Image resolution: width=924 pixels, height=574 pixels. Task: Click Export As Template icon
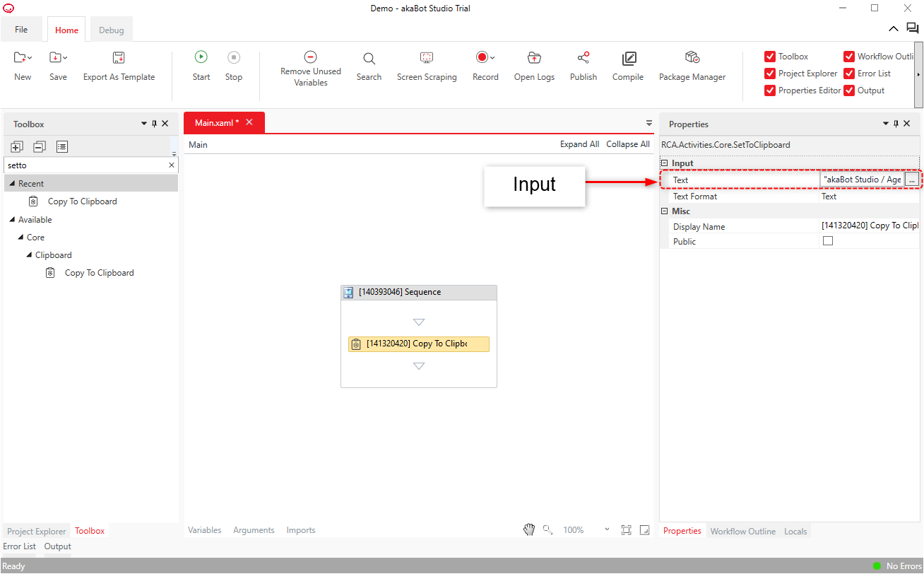pos(119,58)
